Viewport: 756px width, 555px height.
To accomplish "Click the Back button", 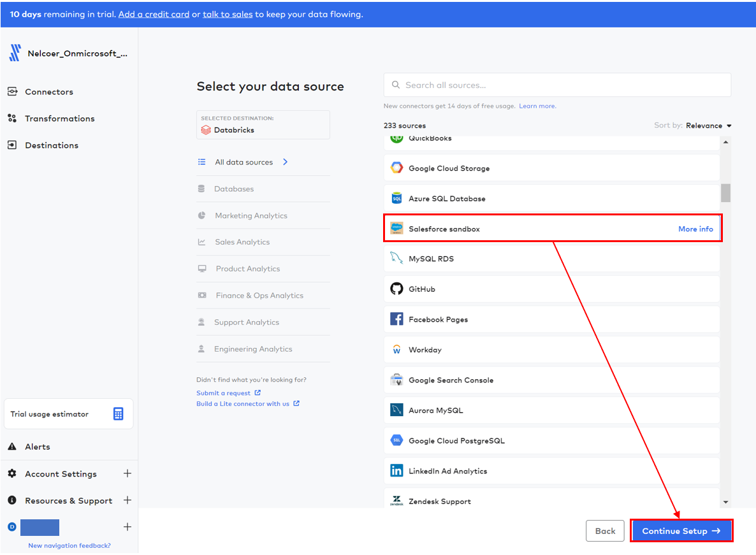I will coord(605,531).
